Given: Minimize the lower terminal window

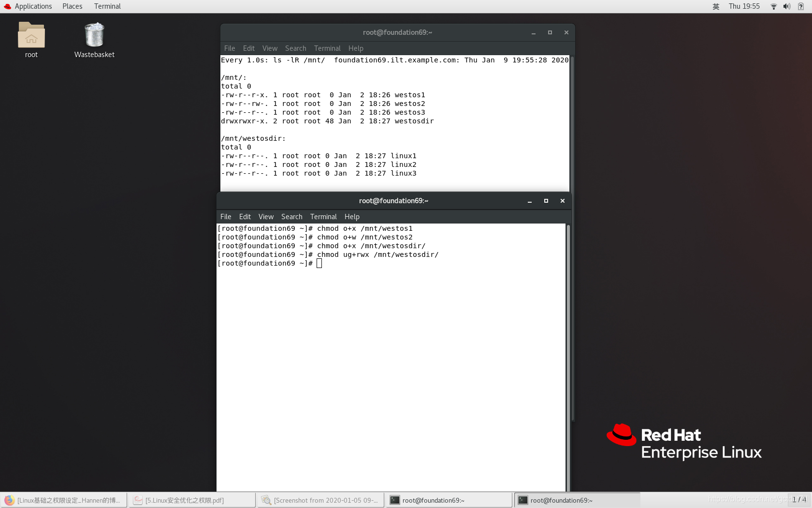Looking at the screenshot, I should click(530, 201).
